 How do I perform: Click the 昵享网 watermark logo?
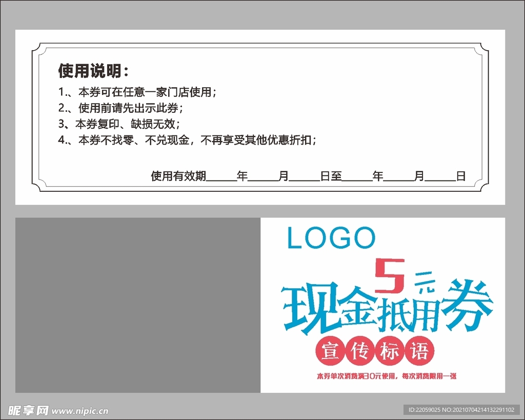28,410
